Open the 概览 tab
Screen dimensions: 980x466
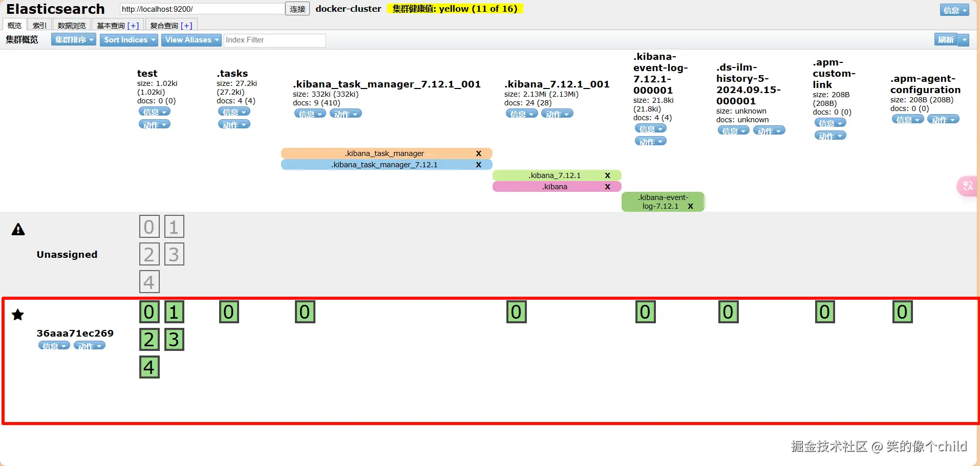[15, 25]
